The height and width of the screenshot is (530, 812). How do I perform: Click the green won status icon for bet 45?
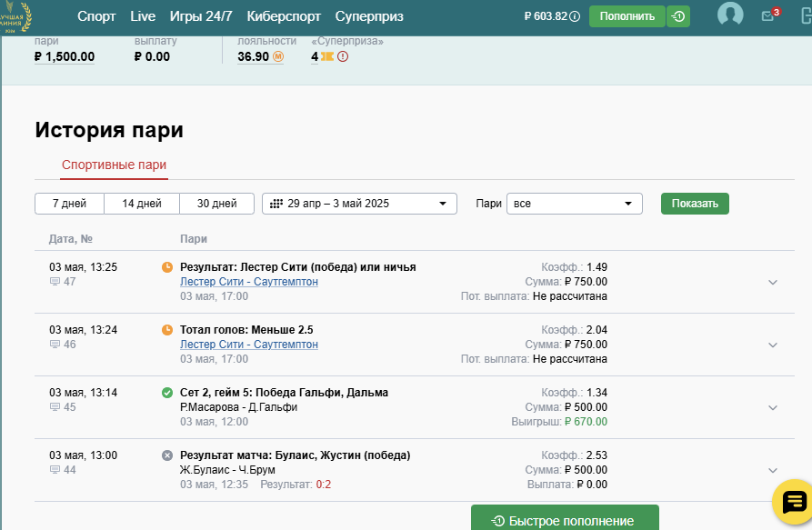click(166, 393)
